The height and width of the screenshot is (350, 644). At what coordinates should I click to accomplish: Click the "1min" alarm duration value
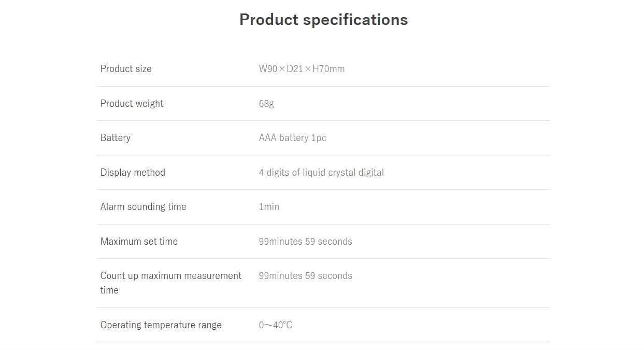point(269,207)
